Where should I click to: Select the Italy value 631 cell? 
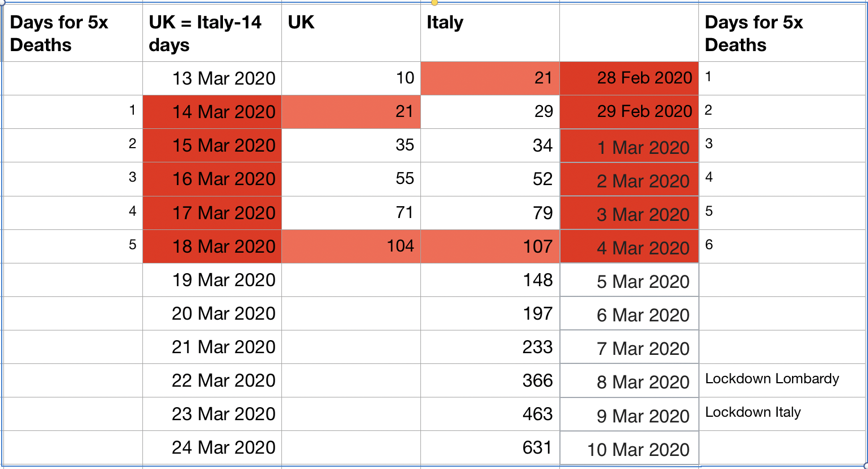coord(490,447)
